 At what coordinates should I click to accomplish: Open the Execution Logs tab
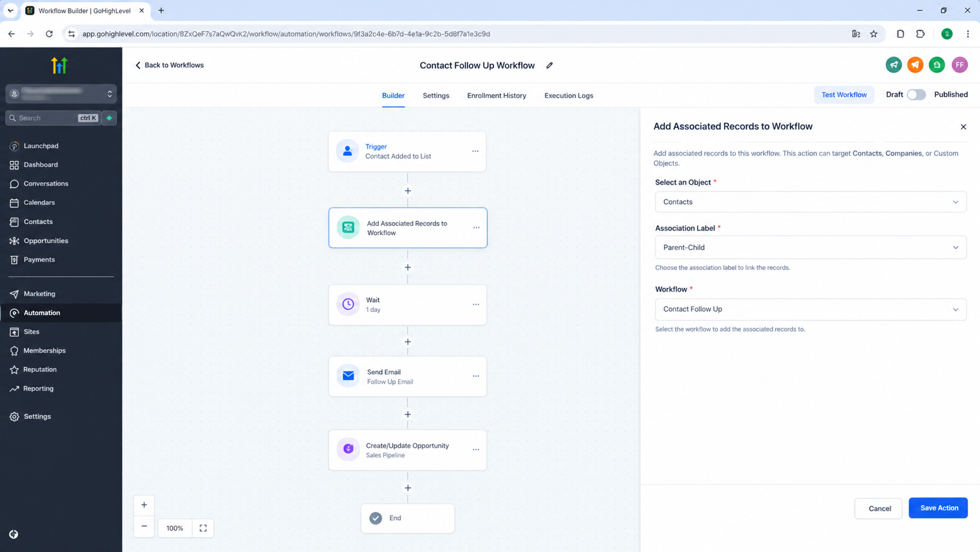(569, 96)
